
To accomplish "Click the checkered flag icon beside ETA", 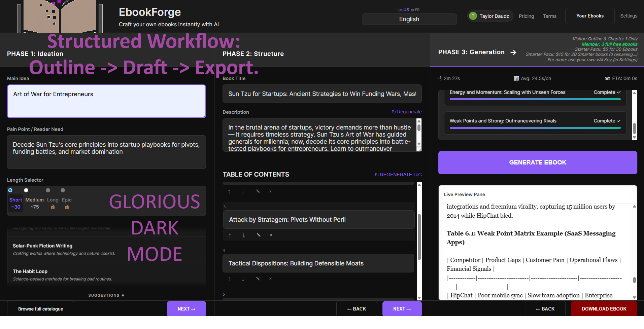I will tap(608, 78).
